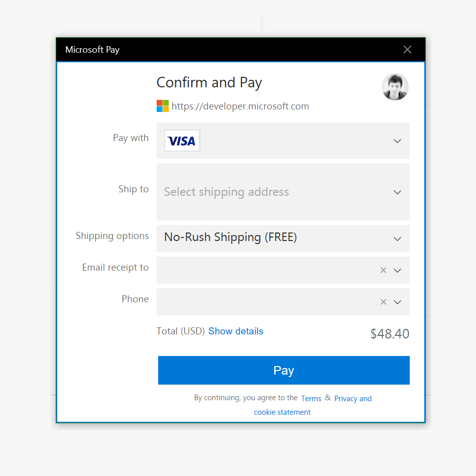
Task: Select the No-Rush Shipping (FREE) option
Action: (230, 237)
